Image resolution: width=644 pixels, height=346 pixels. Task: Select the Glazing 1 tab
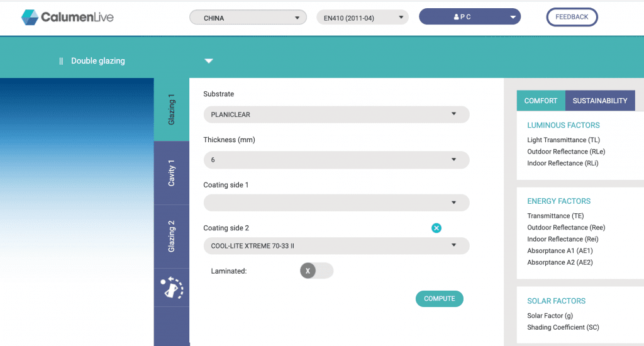pos(172,109)
